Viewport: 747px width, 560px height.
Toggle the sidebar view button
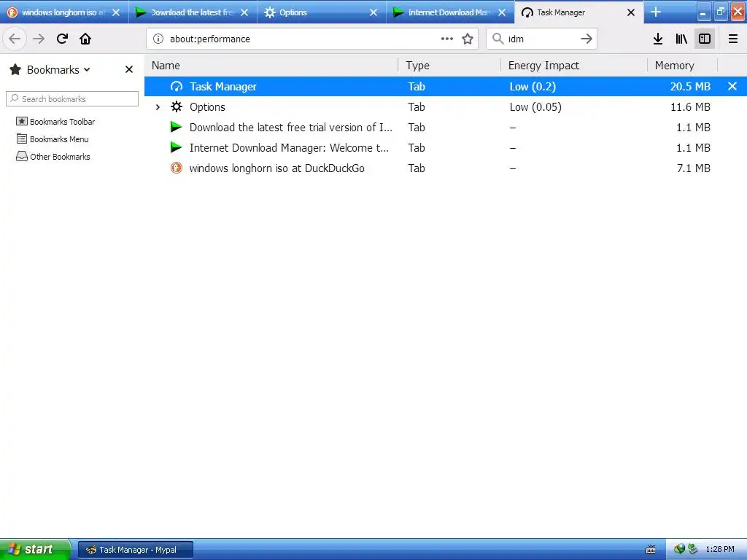pyautogui.click(x=705, y=39)
